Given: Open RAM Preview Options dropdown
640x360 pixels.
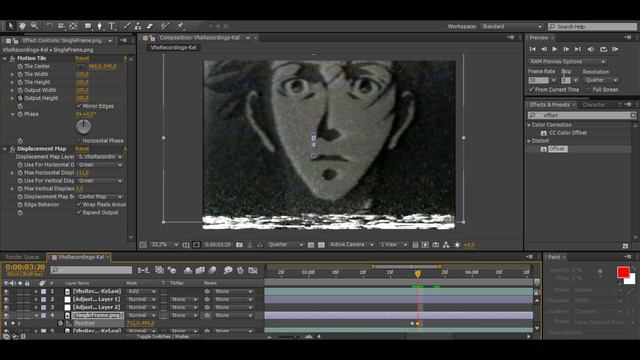Looking at the screenshot, I should (567, 61).
